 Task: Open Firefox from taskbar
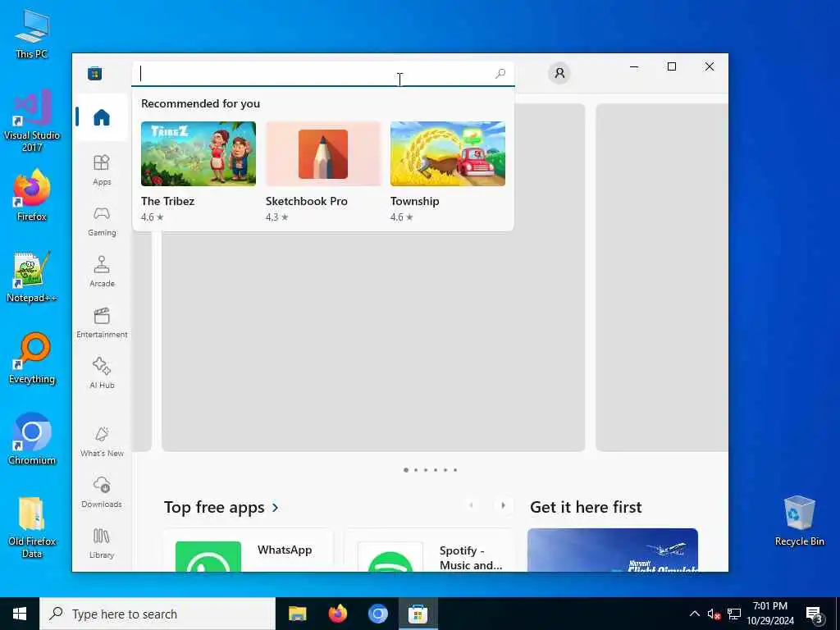[x=337, y=614]
